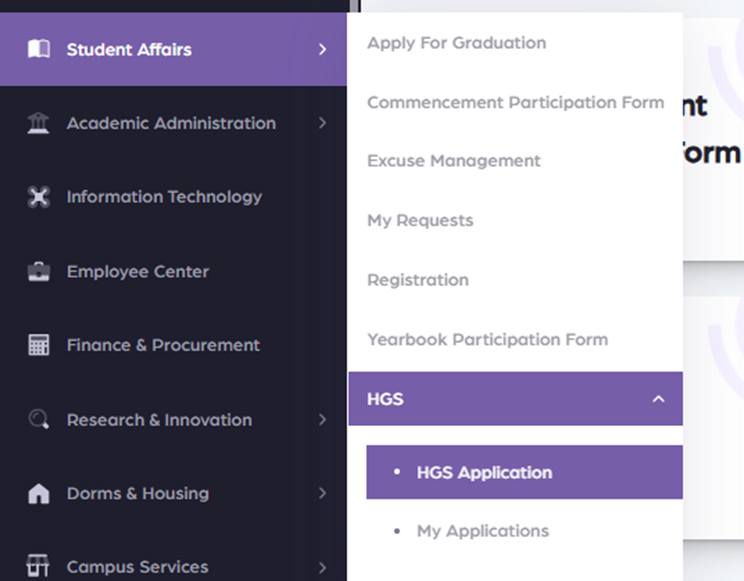744x581 pixels.
Task: Open Excuse Management page
Action: (453, 161)
